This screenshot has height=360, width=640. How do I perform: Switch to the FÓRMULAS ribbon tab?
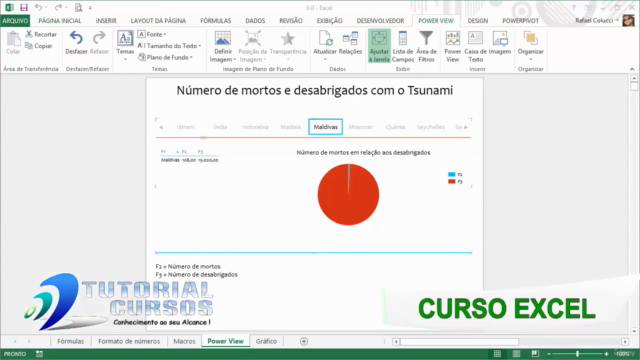pos(216,20)
